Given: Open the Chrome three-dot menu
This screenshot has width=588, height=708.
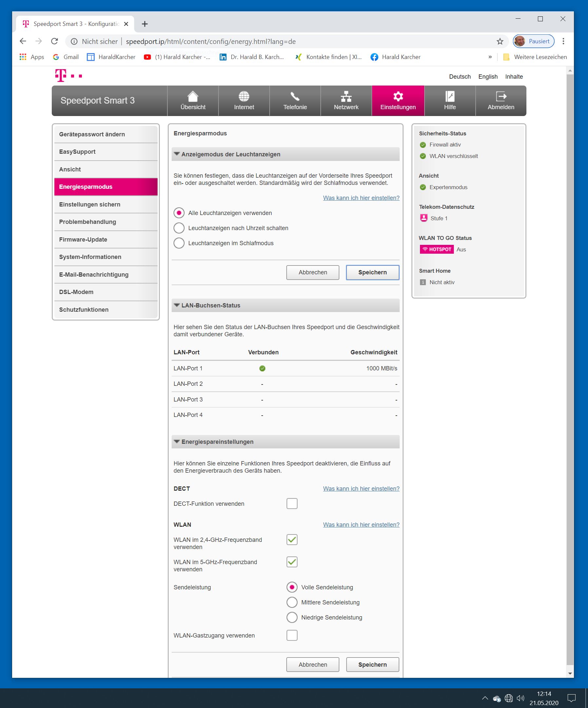Looking at the screenshot, I should [563, 41].
